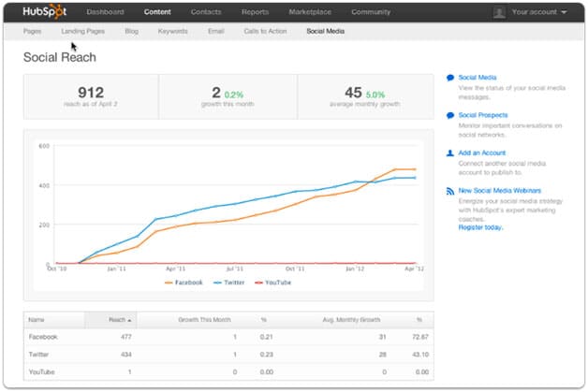Open the Marketplace menu
The image size is (588, 392).
310,12
